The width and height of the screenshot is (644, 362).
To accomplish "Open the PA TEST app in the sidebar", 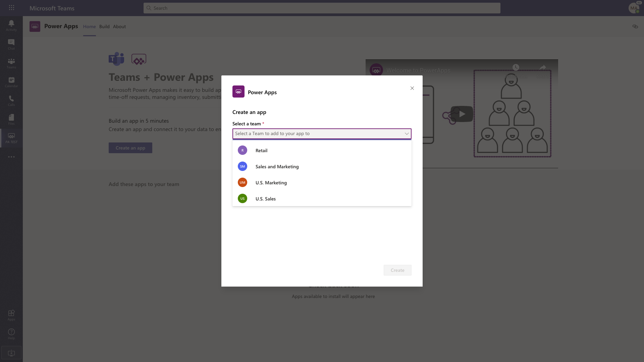I will (11, 138).
